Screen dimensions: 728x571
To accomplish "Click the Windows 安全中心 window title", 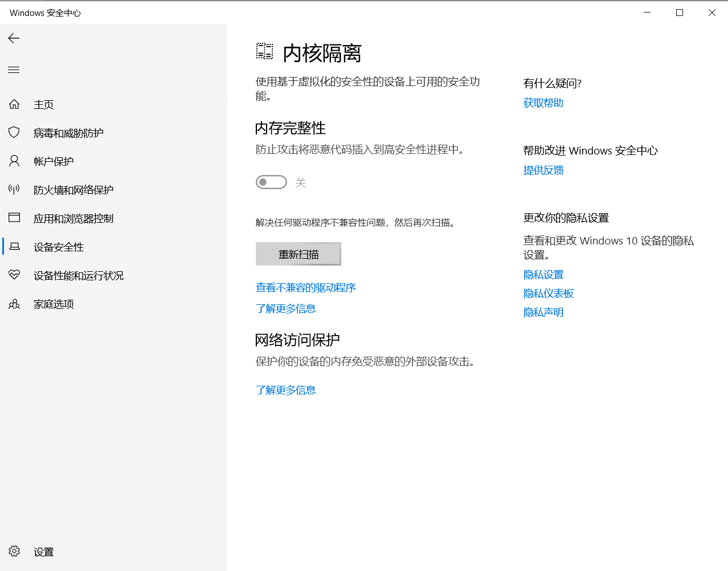I will click(x=46, y=13).
